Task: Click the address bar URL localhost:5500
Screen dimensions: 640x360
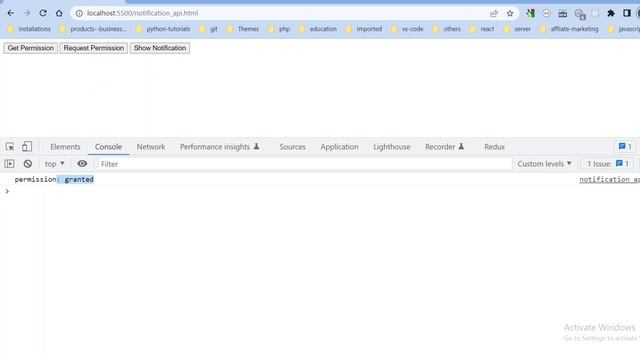Action: click(142, 13)
